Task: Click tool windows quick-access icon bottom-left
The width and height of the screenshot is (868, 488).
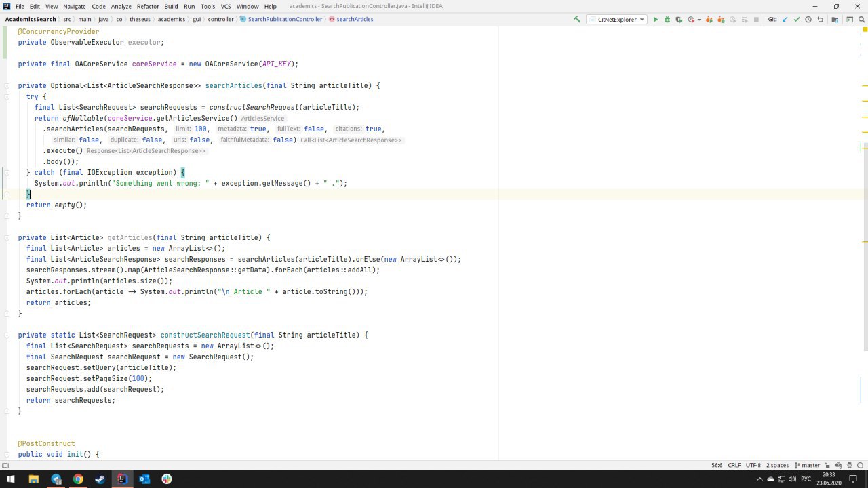Action: pos(5,466)
